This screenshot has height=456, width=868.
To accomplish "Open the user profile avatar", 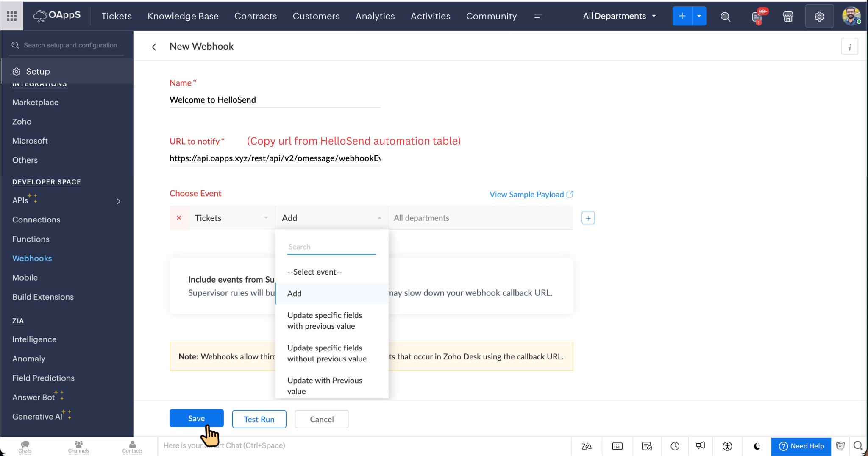I will (x=851, y=16).
